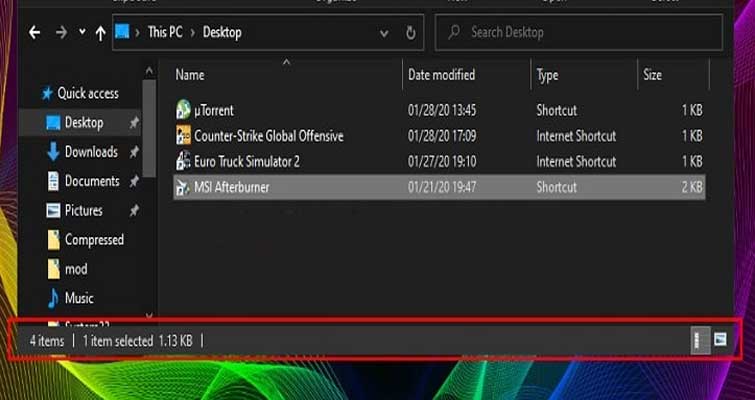Viewport: 755px width, 400px height.
Task: Click the date '01/28/20 17:09'
Action: [442, 136]
